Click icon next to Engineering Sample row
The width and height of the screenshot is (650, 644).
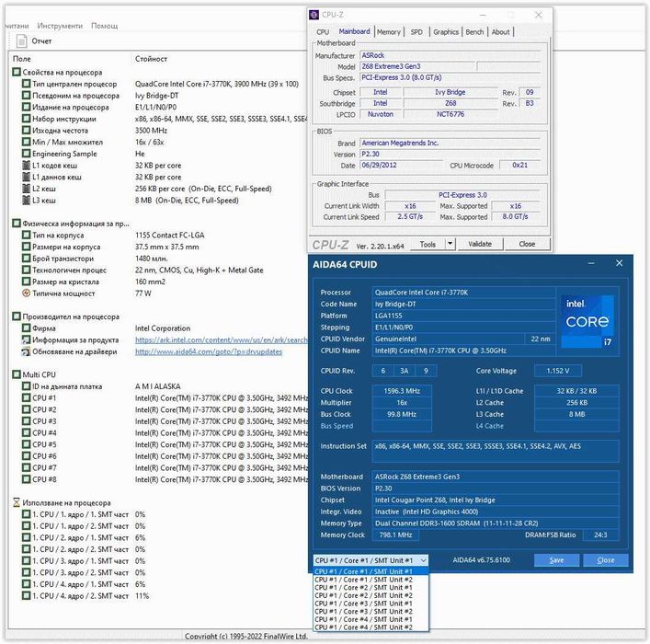pos(26,154)
